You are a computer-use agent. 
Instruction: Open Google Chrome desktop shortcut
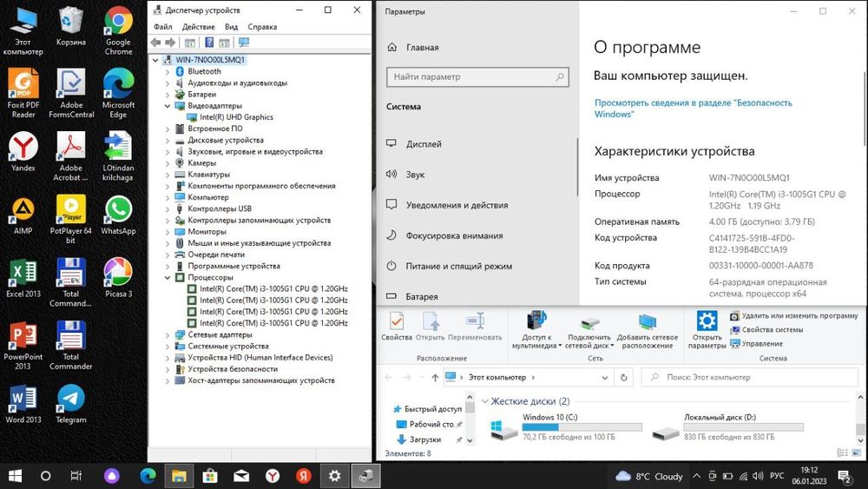click(x=118, y=31)
